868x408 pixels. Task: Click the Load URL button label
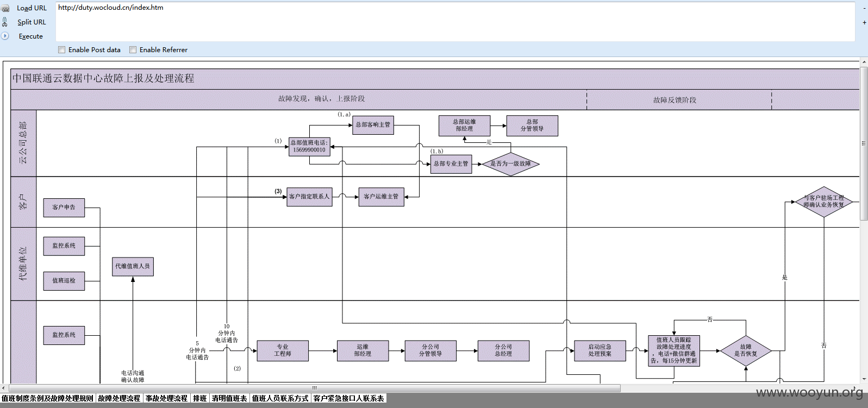point(32,8)
